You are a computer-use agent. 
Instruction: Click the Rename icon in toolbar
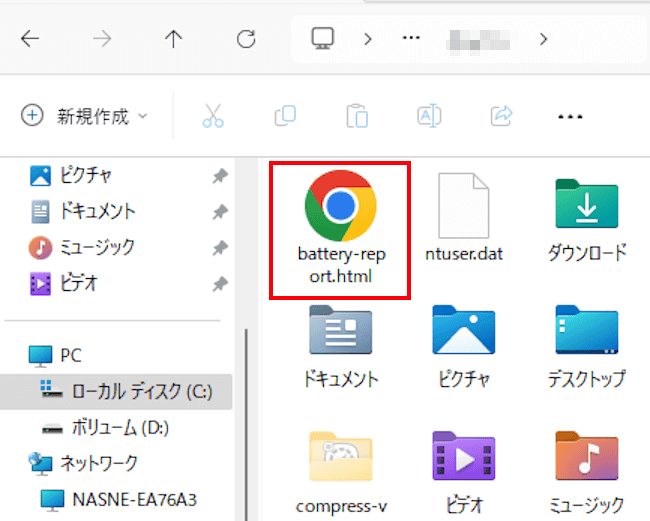(429, 116)
